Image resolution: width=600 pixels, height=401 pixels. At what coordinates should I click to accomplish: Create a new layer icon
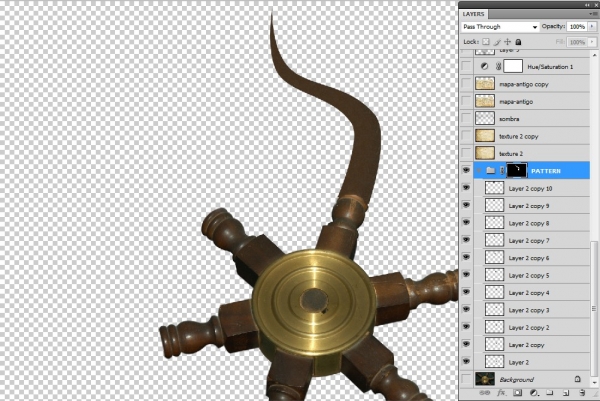coord(566,393)
